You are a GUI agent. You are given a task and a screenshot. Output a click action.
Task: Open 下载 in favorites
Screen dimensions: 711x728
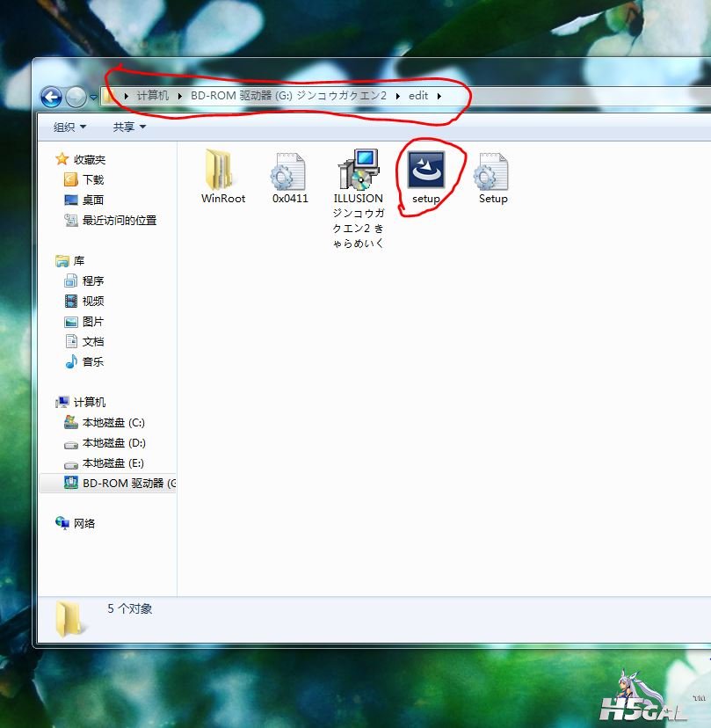click(93, 179)
